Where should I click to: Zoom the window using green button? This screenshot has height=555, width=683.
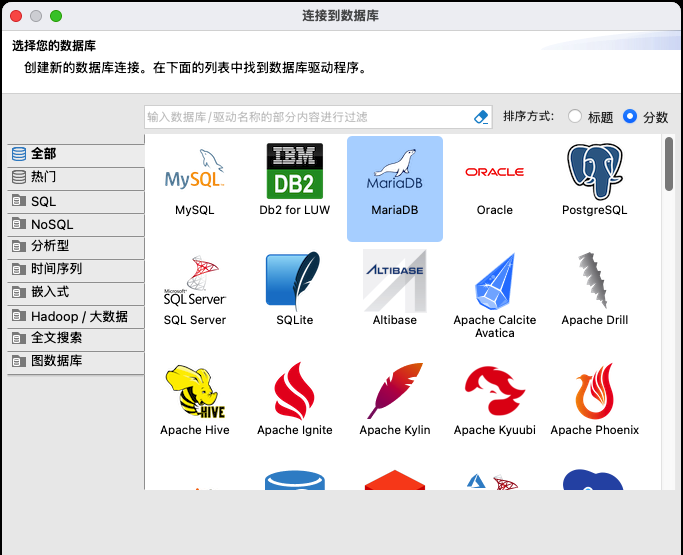click(x=56, y=16)
